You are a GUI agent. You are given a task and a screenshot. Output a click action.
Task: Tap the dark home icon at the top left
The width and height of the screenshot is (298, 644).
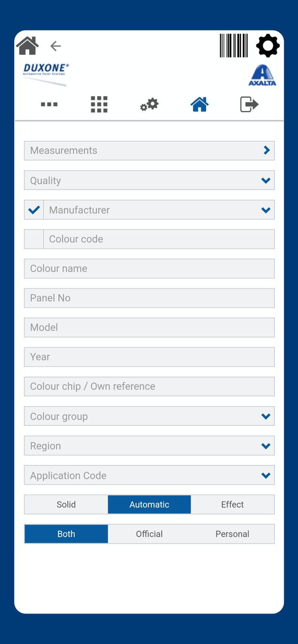tap(28, 46)
